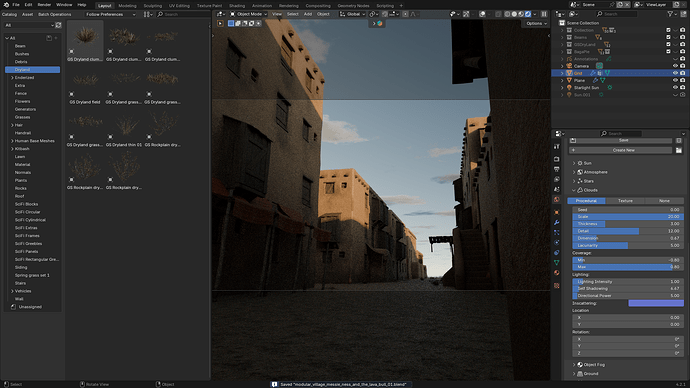Screen dimensions: 690x388
Task: Pause viewport rendering via the pause icon
Action: point(544,14)
